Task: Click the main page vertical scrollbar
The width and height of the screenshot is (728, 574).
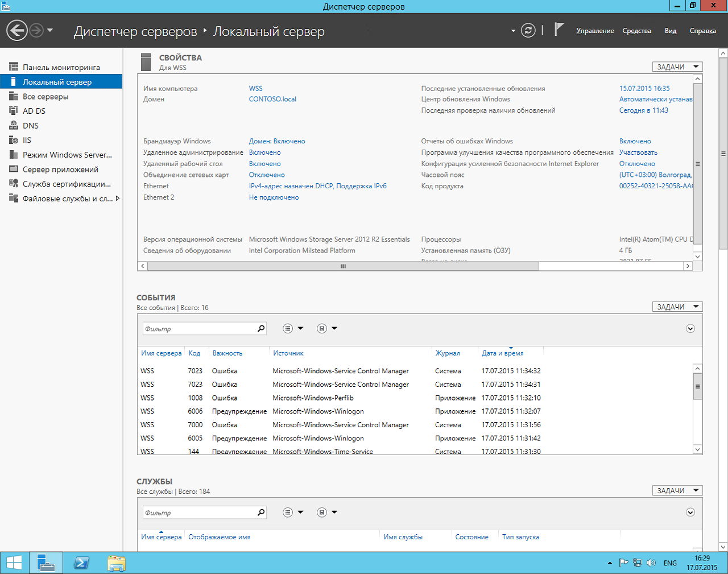Action: pyautogui.click(x=723, y=154)
